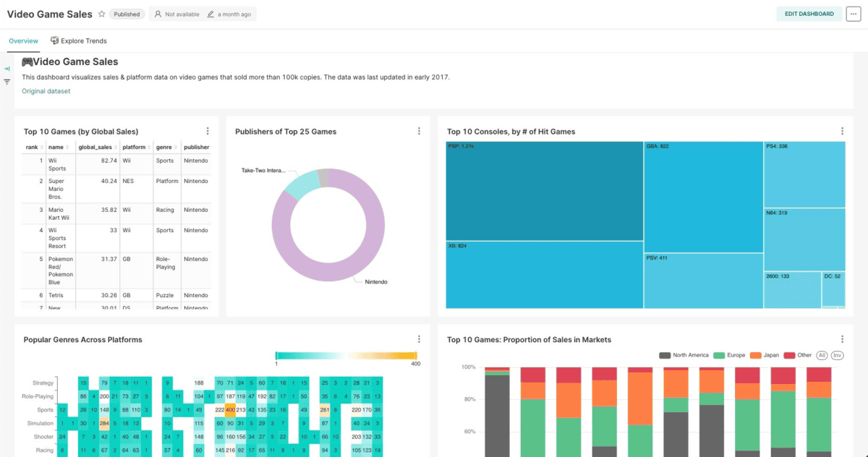Star the Video Game Sales dashboard as favorite
Screen dimensions: 868x457
(x=102, y=14)
